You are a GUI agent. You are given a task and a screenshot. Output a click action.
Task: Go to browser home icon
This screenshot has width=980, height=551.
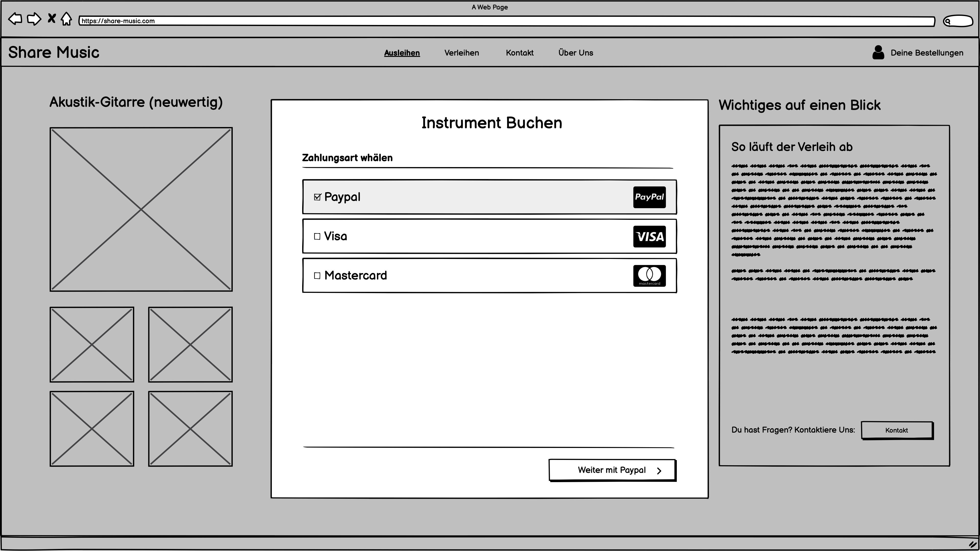coord(66,19)
